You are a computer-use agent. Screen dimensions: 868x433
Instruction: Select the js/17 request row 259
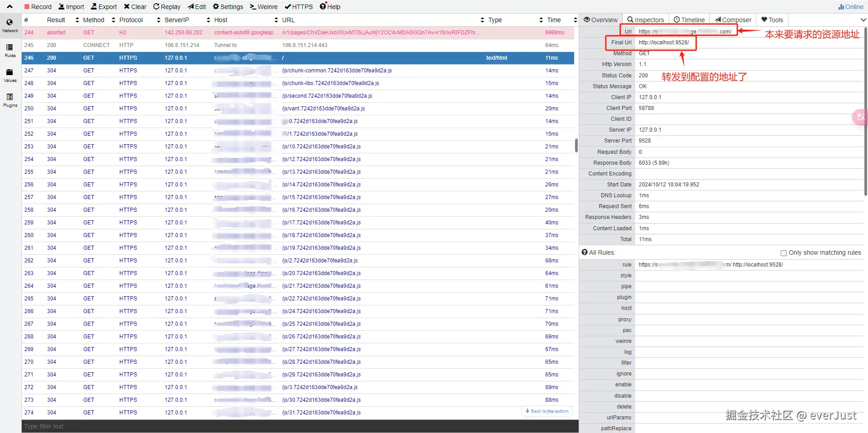pos(298,223)
